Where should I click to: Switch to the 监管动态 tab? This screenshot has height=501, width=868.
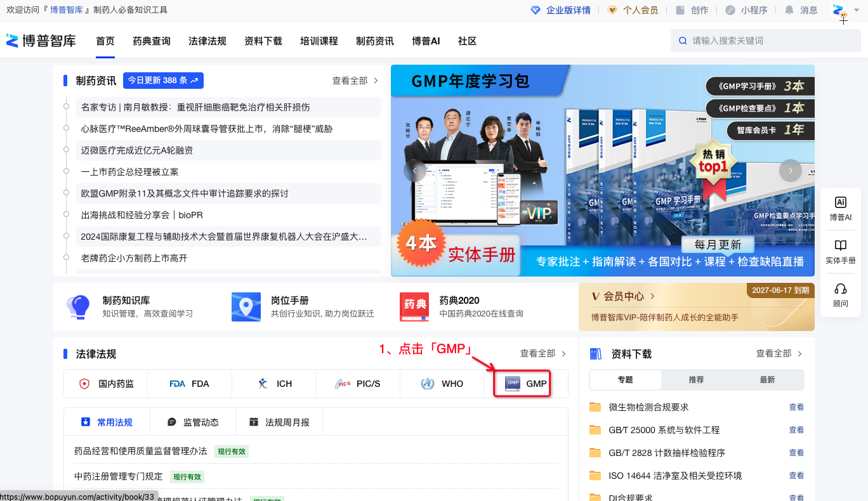point(194,422)
